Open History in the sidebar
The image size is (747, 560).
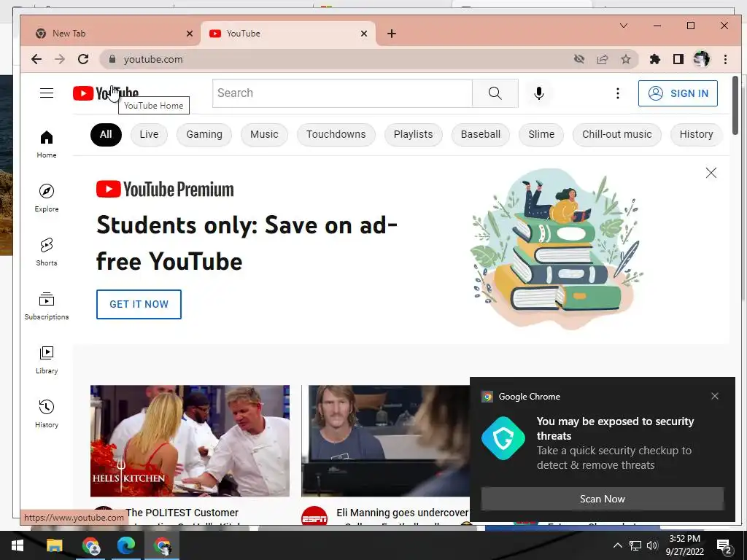[47, 413]
